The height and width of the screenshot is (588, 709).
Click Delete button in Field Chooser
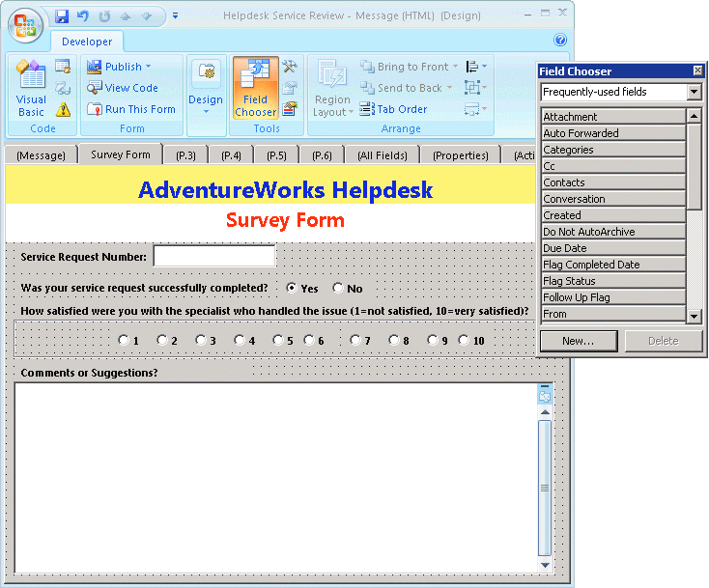[x=664, y=341]
